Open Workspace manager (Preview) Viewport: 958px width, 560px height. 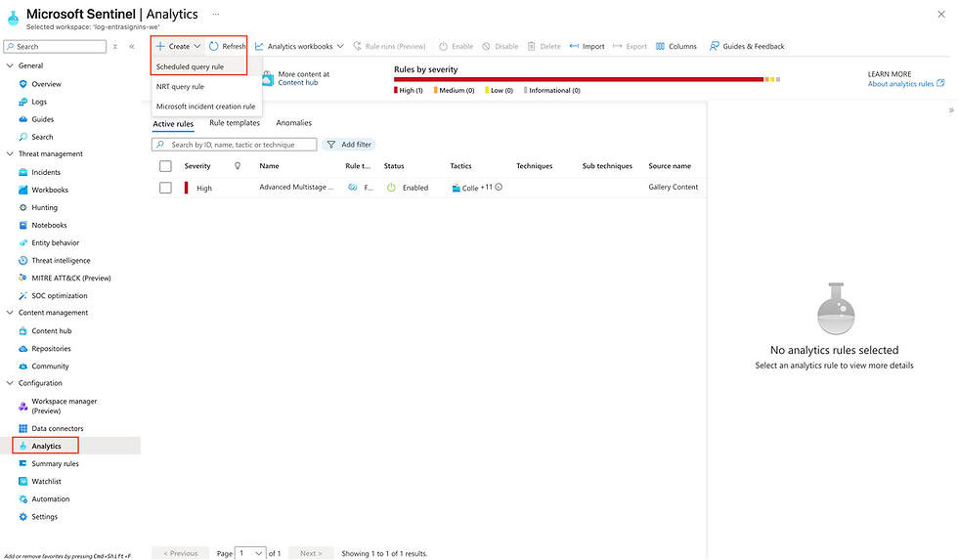click(x=65, y=407)
